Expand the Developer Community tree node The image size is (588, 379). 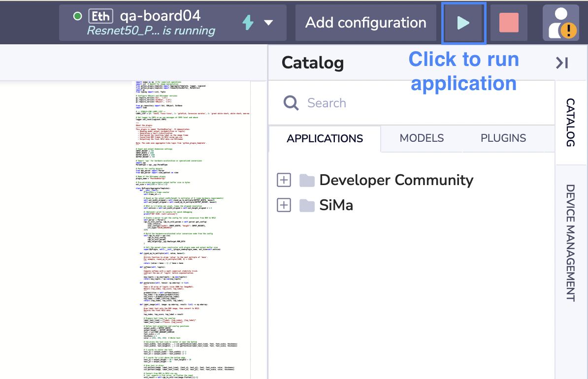(x=284, y=181)
